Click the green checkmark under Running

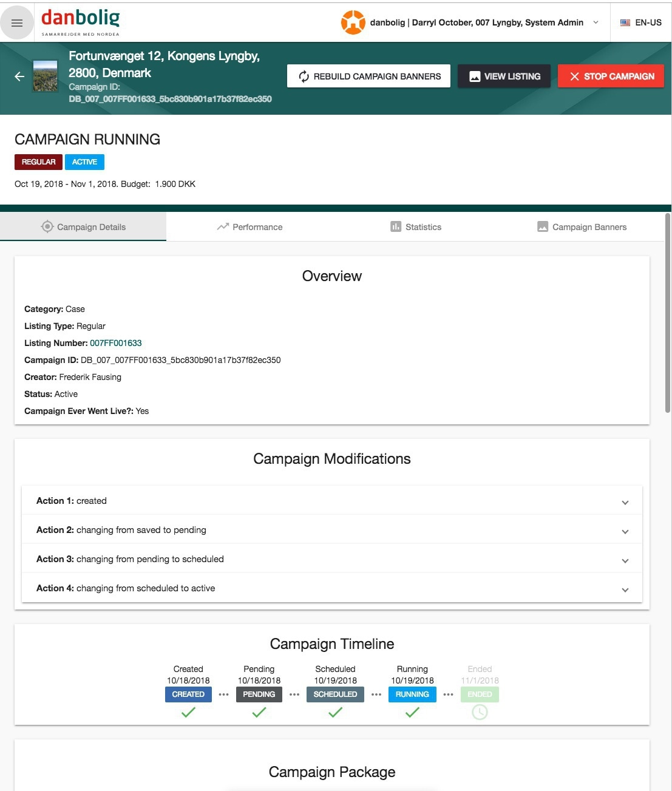tap(412, 712)
